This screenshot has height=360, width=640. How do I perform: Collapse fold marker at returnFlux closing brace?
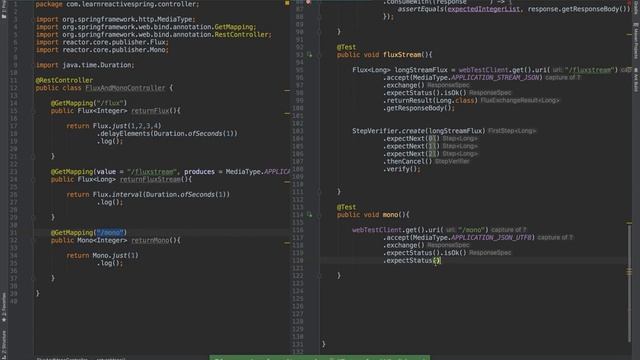pyautogui.click(x=33, y=156)
